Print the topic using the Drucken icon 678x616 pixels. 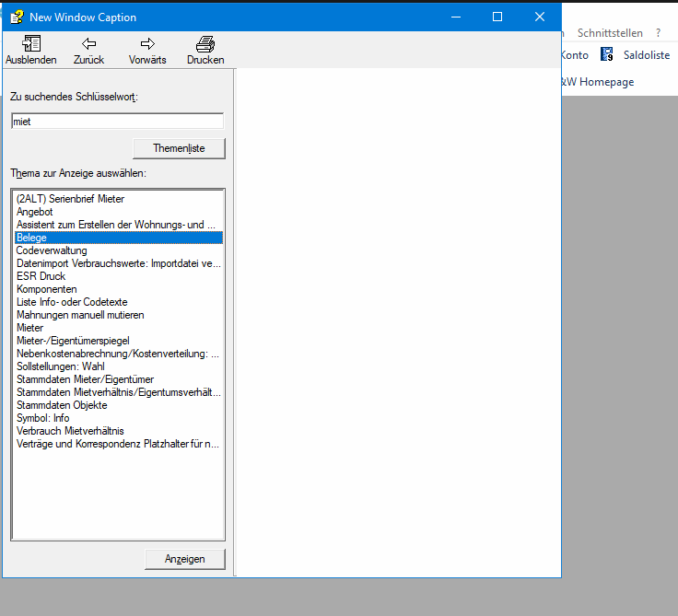click(x=205, y=43)
